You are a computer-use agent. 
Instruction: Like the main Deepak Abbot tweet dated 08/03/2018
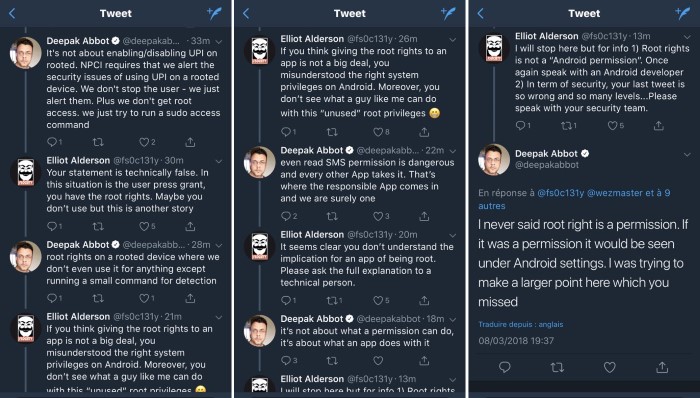(x=609, y=367)
